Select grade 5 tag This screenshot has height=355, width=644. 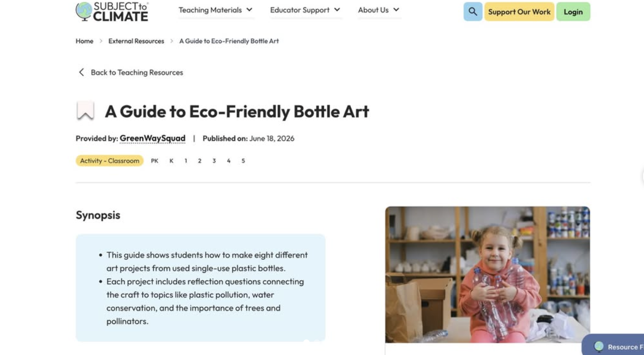243,161
